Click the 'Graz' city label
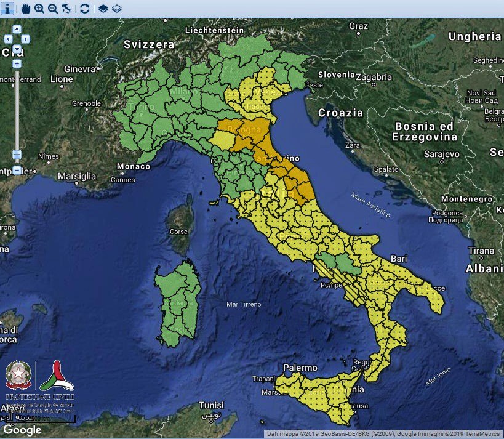The image size is (504, 439). point(358,26)
